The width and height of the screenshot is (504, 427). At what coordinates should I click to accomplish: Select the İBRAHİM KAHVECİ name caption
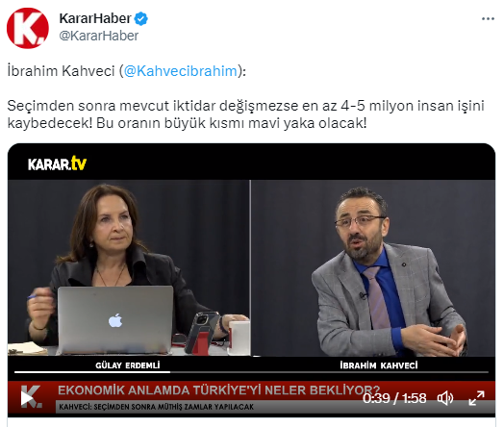[379, 365]
